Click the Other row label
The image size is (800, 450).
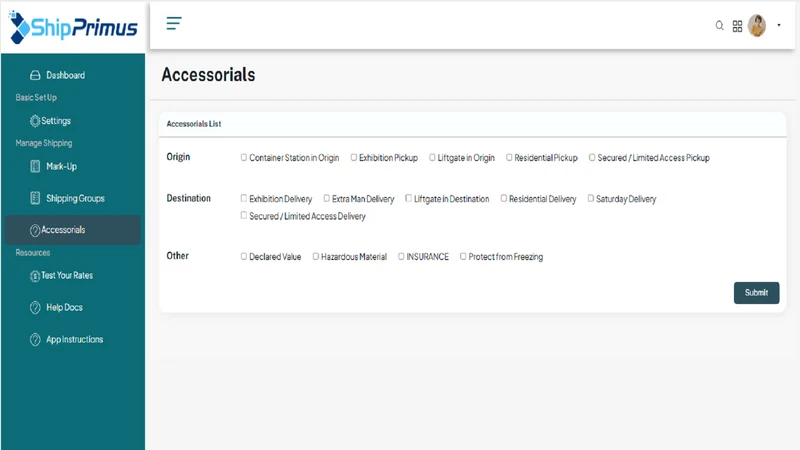point(178,256)
